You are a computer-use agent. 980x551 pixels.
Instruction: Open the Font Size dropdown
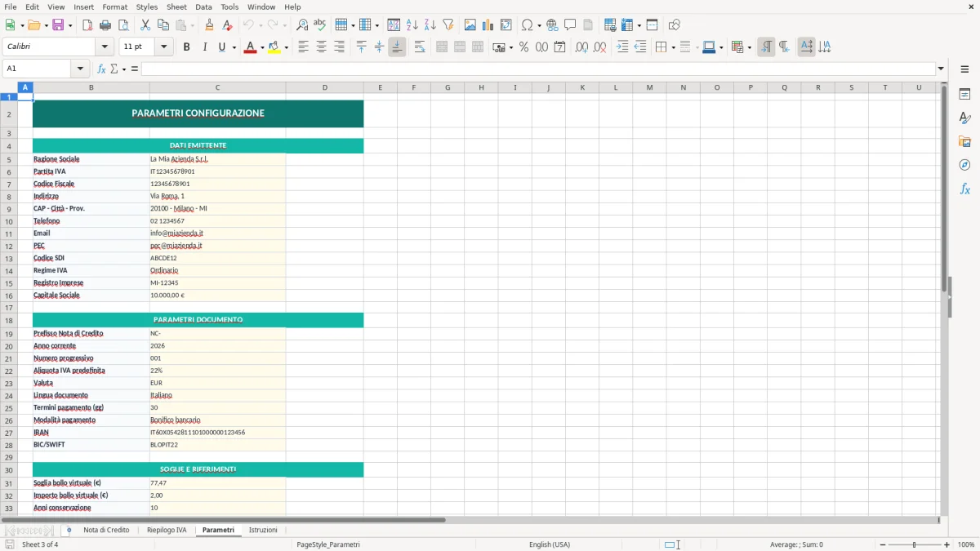[x=163, y=47]
